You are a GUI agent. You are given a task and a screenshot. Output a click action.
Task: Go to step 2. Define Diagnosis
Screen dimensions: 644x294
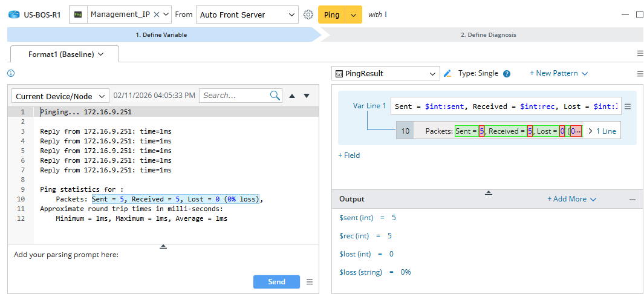point(488,35)
